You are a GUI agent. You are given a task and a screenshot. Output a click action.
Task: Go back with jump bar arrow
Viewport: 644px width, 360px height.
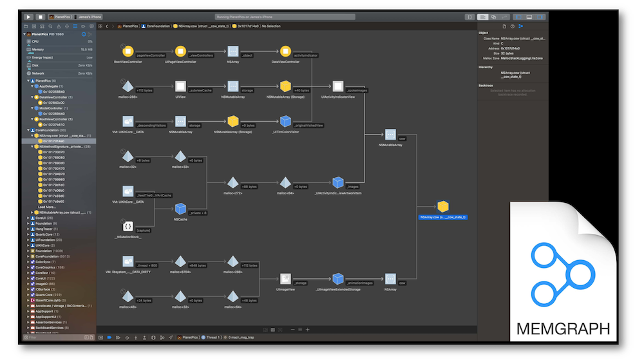(x=107, y=26)
